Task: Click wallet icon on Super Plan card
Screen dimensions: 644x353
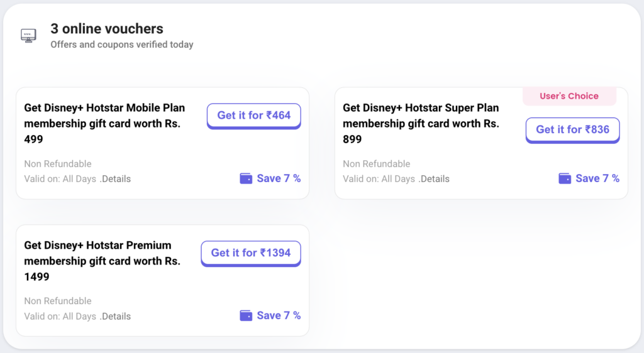Action: pos(564,179)
